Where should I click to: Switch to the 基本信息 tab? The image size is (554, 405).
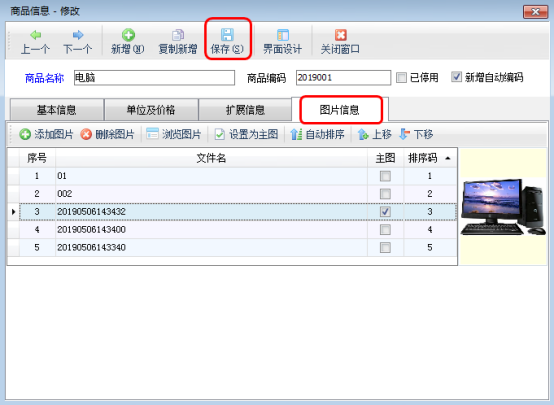tap(57, 110)
